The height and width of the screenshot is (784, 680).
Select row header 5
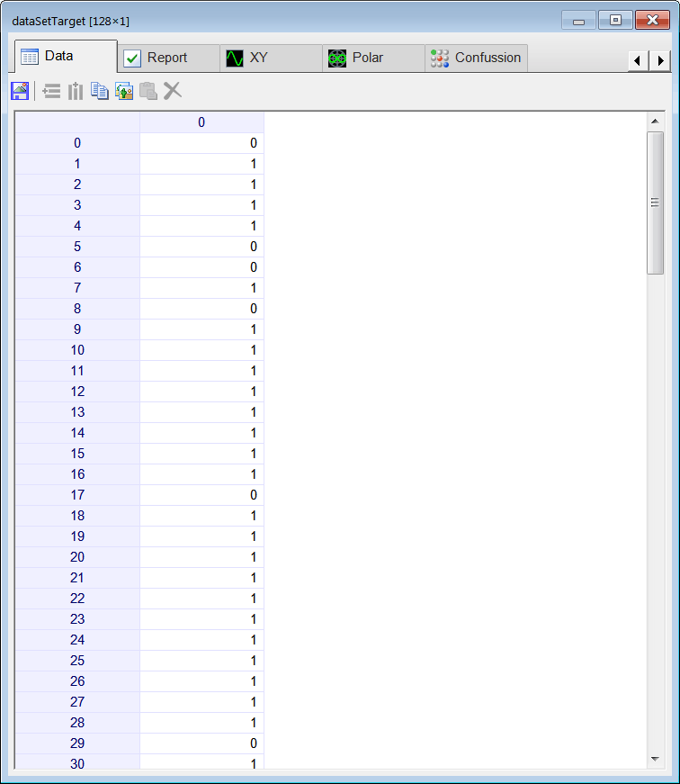(x=77, y=247)
